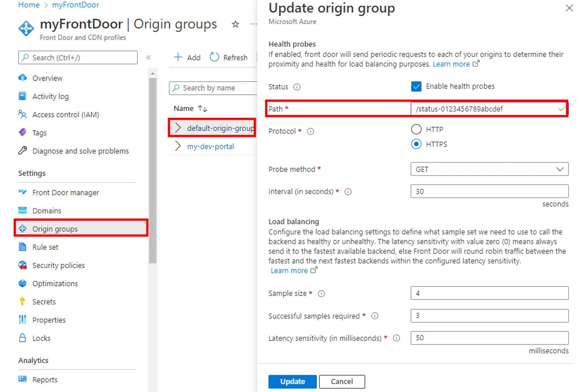Click the Status info icon
The width and height of the screenshot is (588, 392).
[x=297, y=87]
